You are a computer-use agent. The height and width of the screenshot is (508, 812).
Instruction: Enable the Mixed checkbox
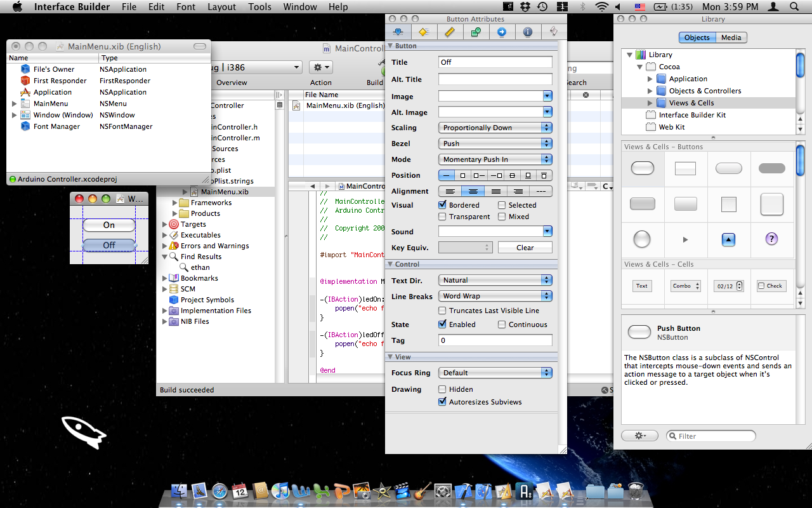pos(502,217)
